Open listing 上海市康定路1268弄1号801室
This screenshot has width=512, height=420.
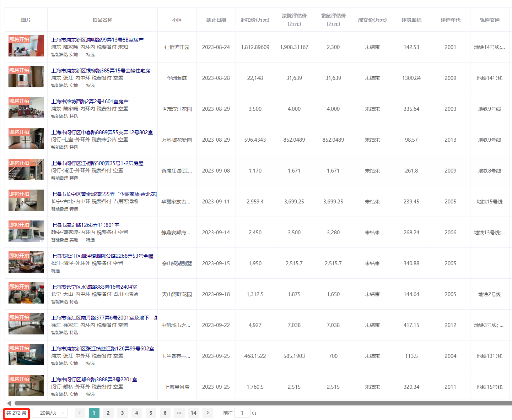pyautogui.click(x=85, y=225)
